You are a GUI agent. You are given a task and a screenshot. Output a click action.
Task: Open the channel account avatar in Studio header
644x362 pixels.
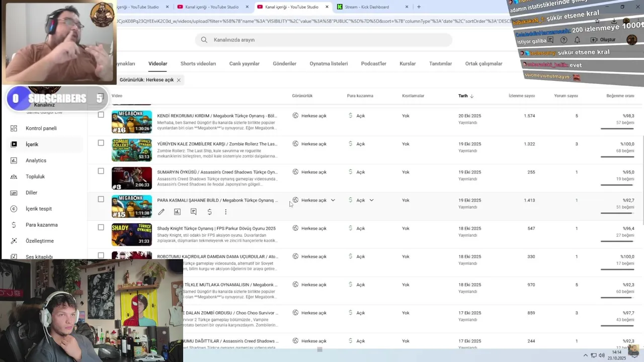[632, 40]
